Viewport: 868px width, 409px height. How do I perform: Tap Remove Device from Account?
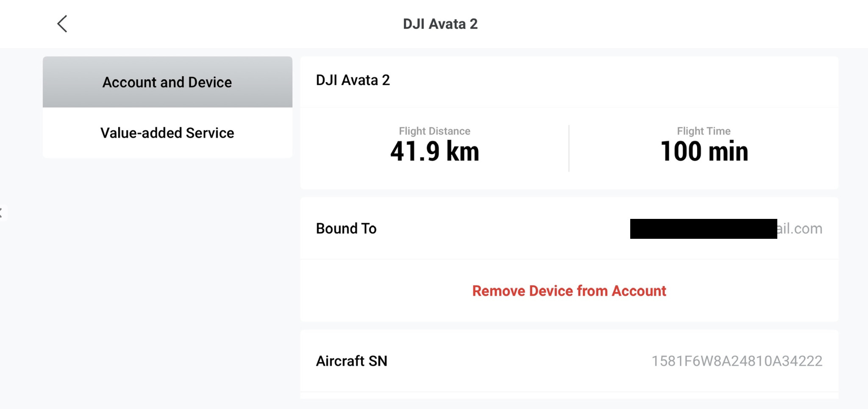[x=569, y=291]
